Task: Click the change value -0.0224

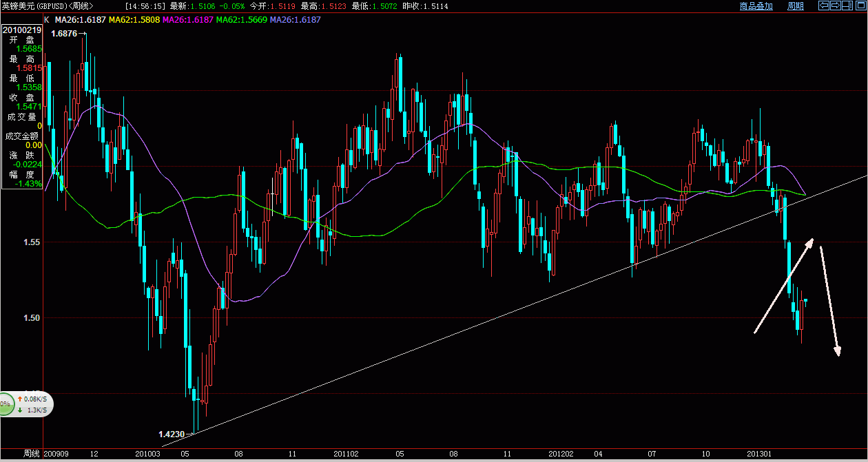Action: [28, 165]
